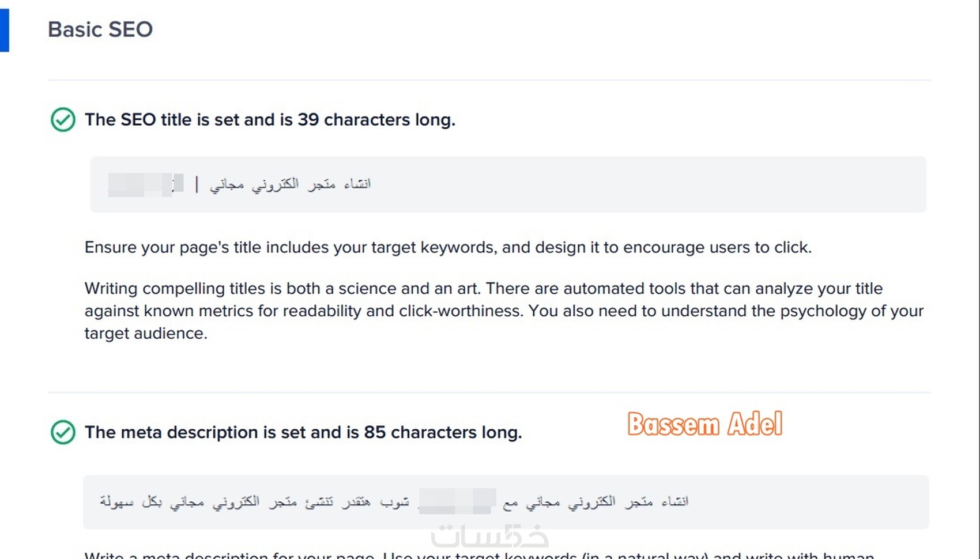Viewport: 980px width, 559px height.
Task: Select the meta description is set heading
Action: pyautogui.click(x=303, y=432)
